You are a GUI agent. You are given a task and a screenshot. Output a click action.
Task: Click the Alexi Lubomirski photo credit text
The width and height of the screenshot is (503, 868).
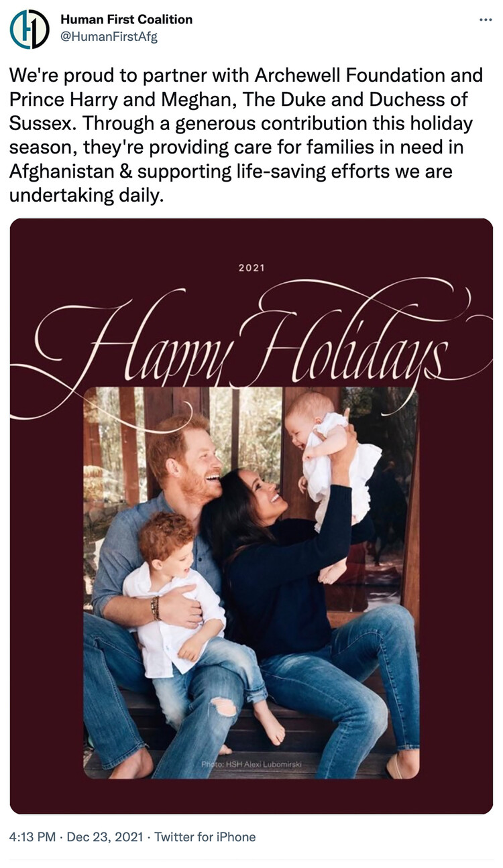(x=246, y=764)
